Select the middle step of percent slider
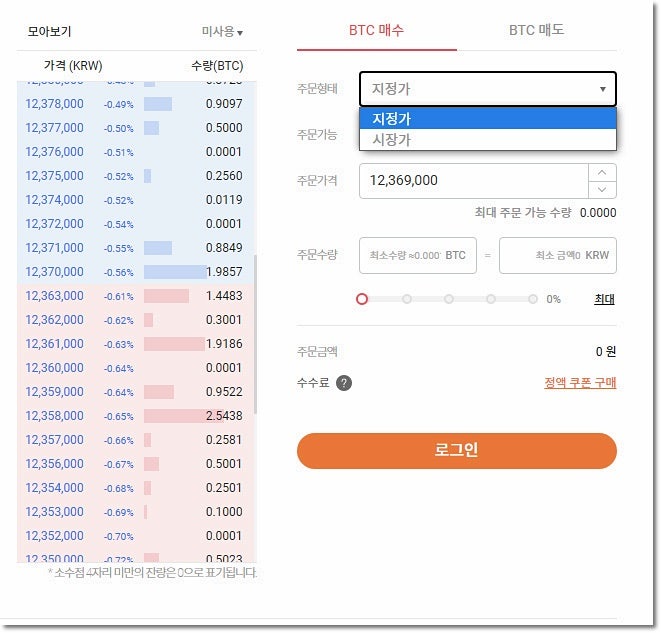Image resolution: width=661 pixels, height=633 pixels. point(449,299)
